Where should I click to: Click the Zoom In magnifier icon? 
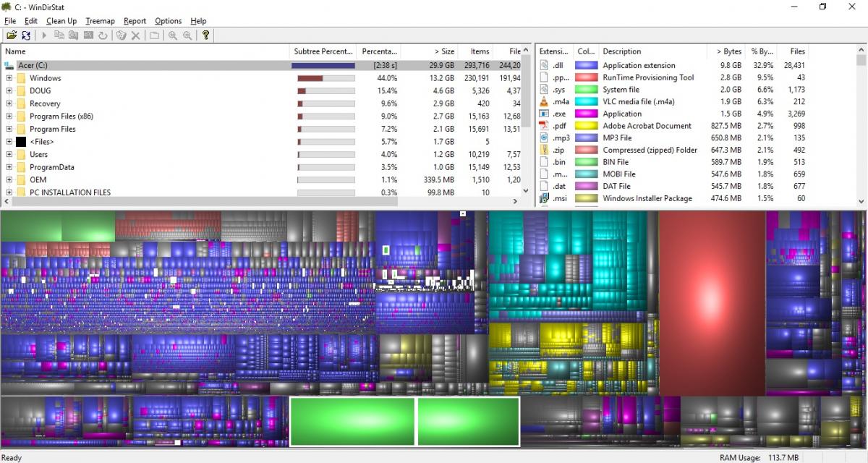click(x=173, y=35)
